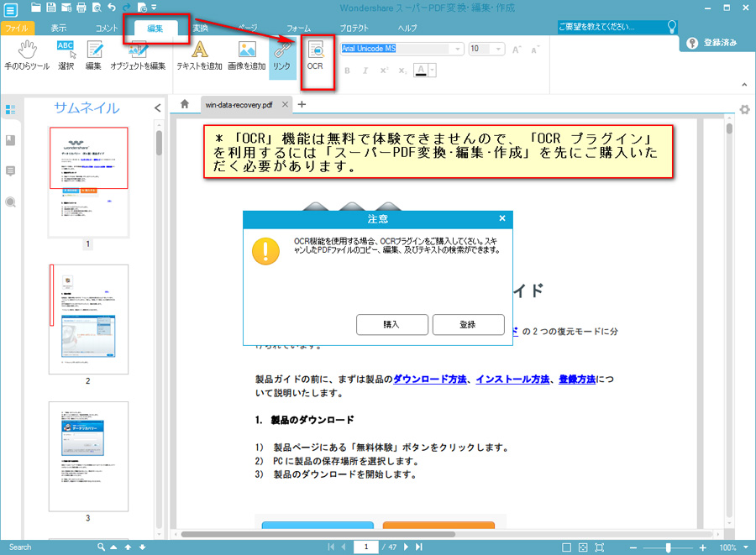
Task: Toggle italic formatting
Action: [x=365, y=71]
